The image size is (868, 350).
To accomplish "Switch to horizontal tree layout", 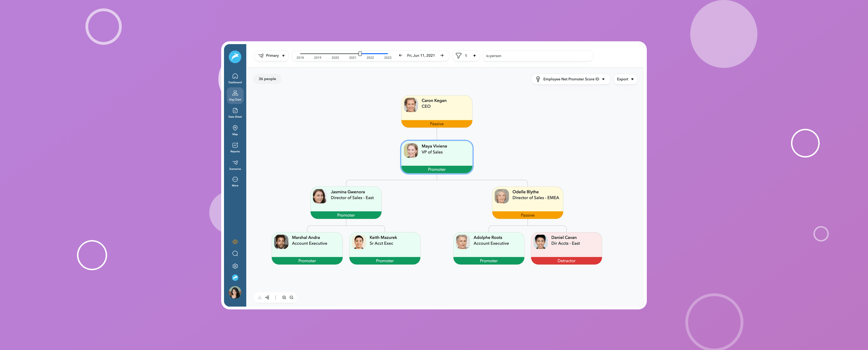I will [x=267, y=297].
